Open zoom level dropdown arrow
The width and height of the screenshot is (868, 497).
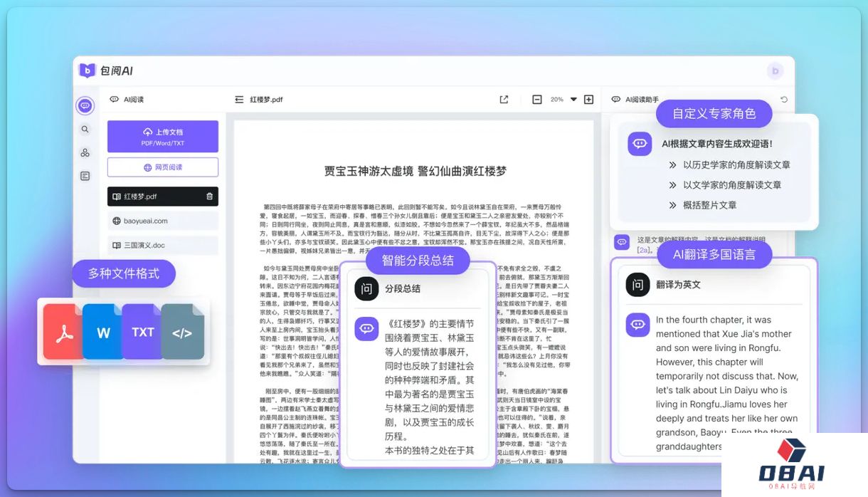(573, 100)
